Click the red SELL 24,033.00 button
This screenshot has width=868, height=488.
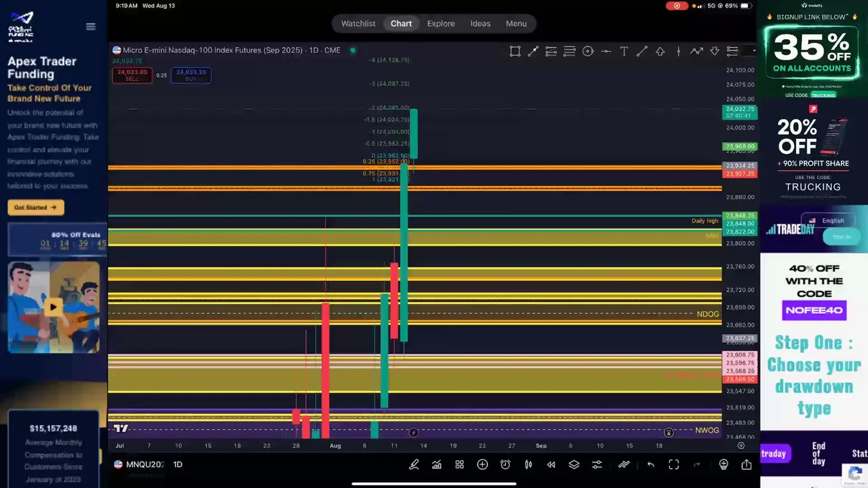coord(132,75)
